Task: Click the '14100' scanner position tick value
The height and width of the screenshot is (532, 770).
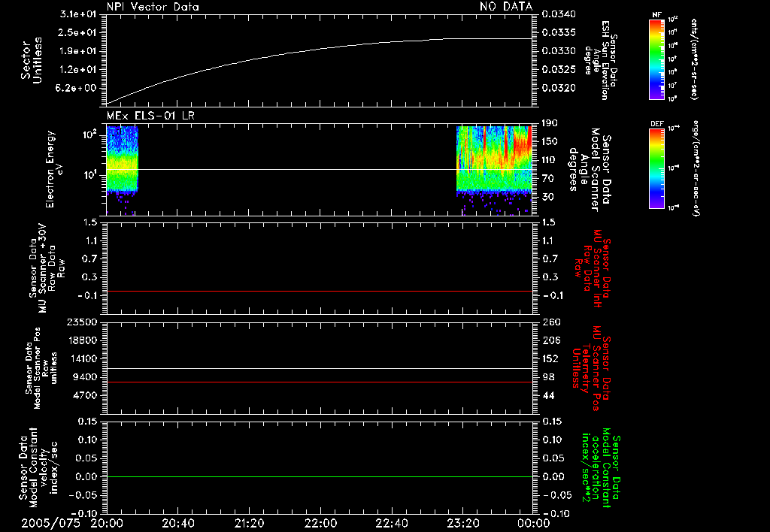Action: [81, 358]
